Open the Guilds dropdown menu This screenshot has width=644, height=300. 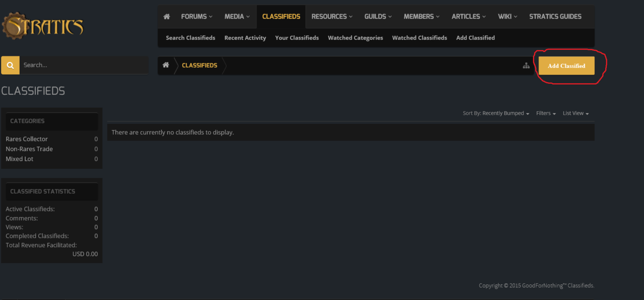(378, 17)
